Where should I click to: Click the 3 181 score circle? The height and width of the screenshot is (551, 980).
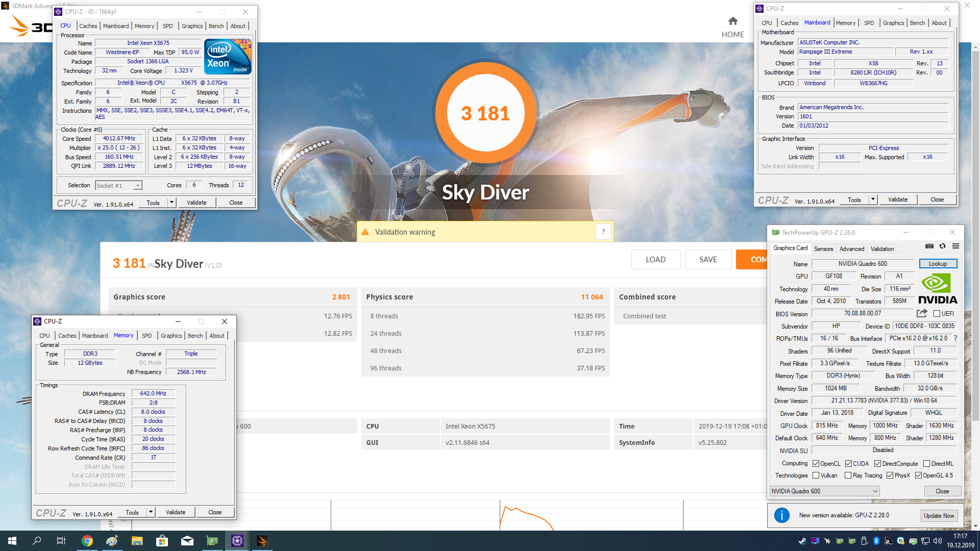pyautogui.click(x=486, y=113)
